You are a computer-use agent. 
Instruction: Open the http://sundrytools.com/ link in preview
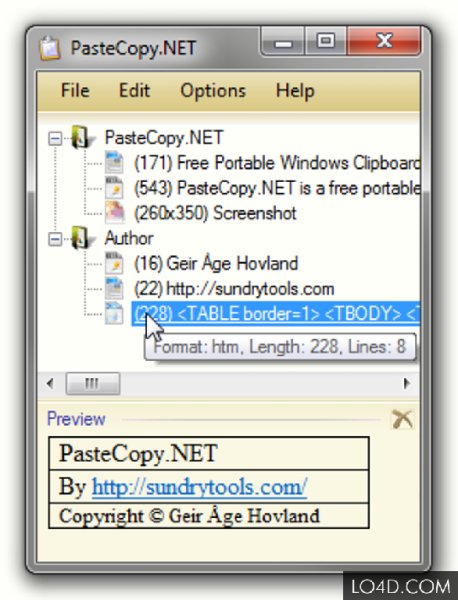point(199,487)
